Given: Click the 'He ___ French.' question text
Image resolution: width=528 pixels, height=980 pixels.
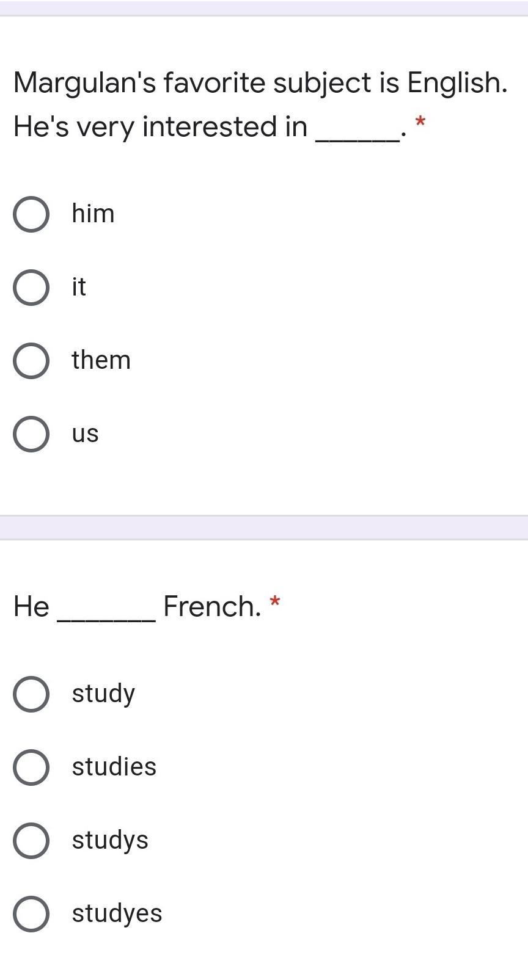Looking at the screenshot, I should (137, 606).
